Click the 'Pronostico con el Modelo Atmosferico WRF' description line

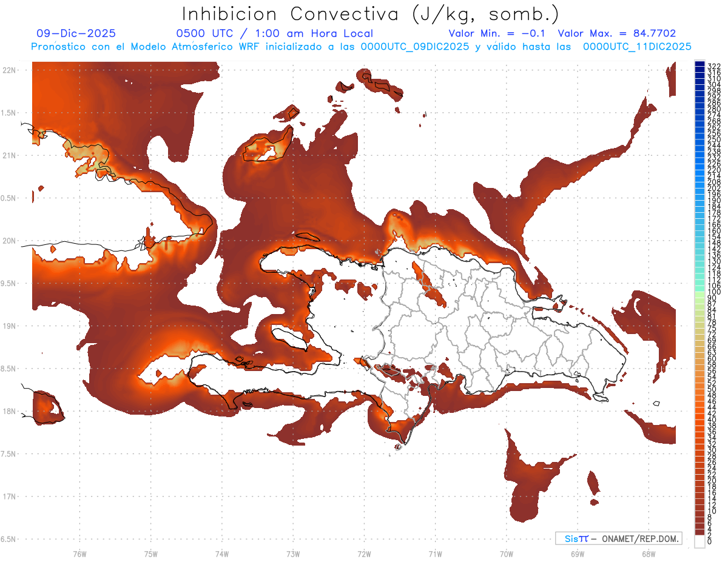point(362,47)
